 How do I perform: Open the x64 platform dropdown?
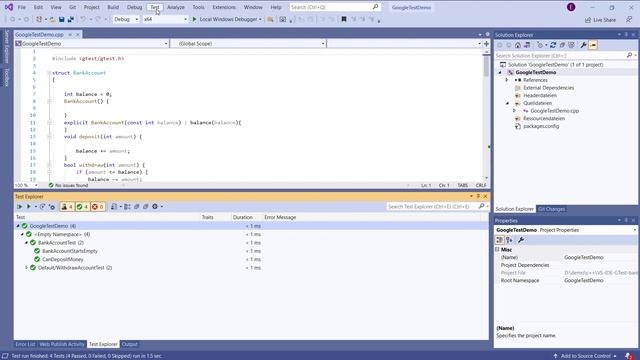pos(165,19)
